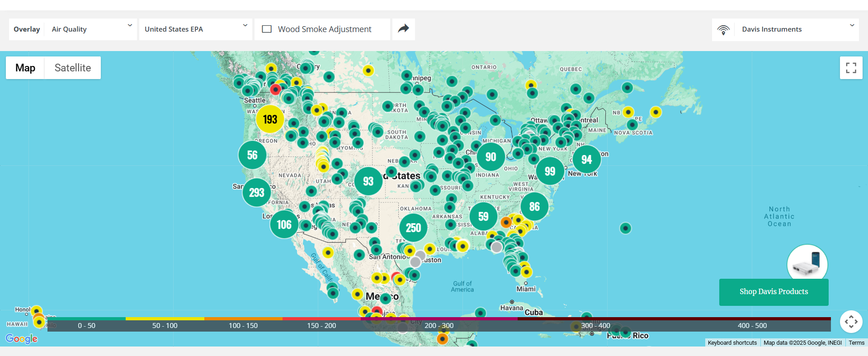868x356 pixels.
Task: Click the 400 - 500 legend segment
Action: tap(752, 324)
